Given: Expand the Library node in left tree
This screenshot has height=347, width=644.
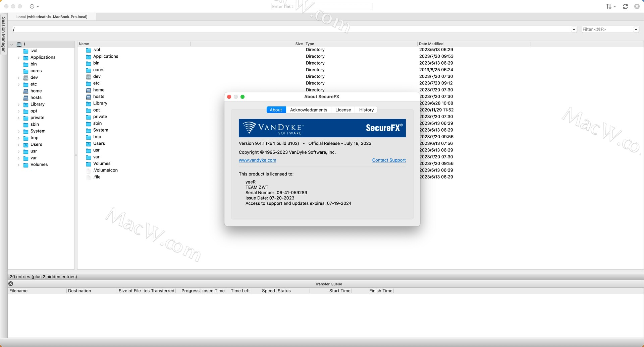Looking at the screenshot, I should (18, 105).
